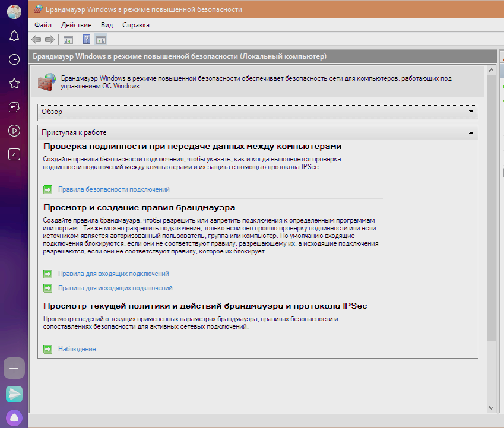Click the plus button in the sidebar

tap(14, 368)
